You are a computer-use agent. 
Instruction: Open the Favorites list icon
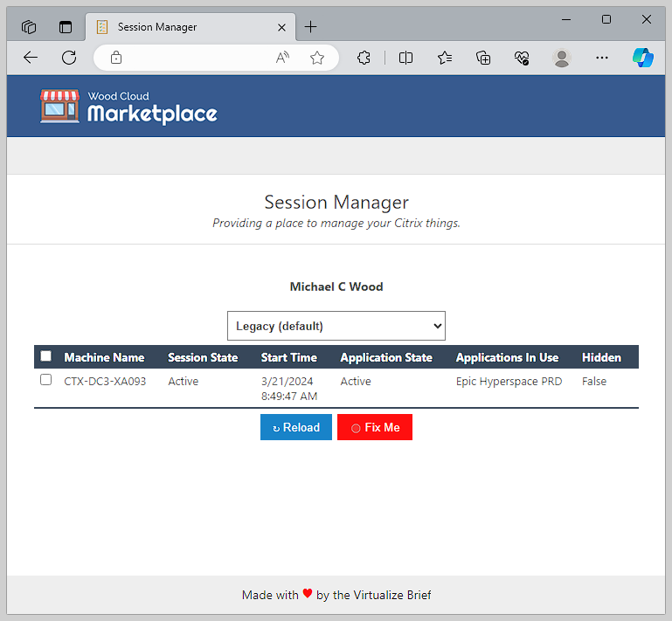point(445,58)
